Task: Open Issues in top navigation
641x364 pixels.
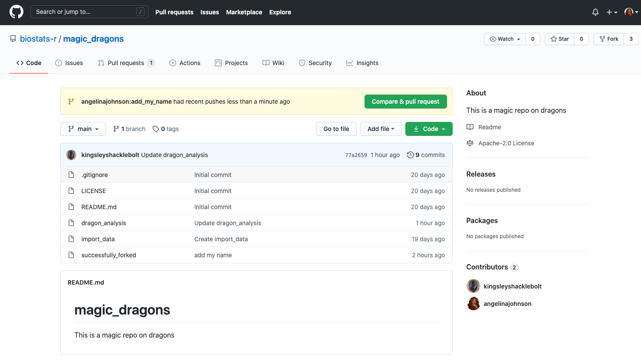Action: [210, 12]
